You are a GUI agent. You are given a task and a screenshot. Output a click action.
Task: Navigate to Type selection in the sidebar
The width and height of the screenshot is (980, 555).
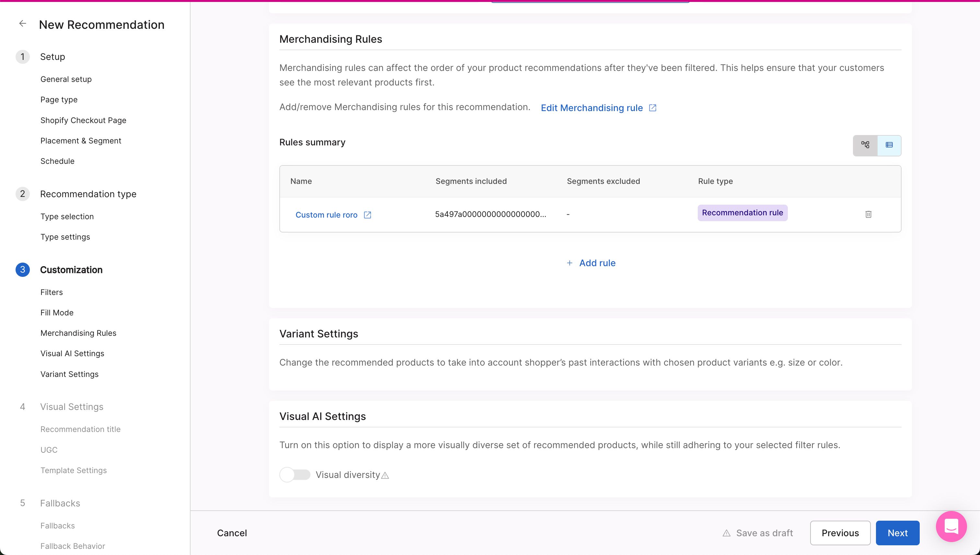click(67, 216)
